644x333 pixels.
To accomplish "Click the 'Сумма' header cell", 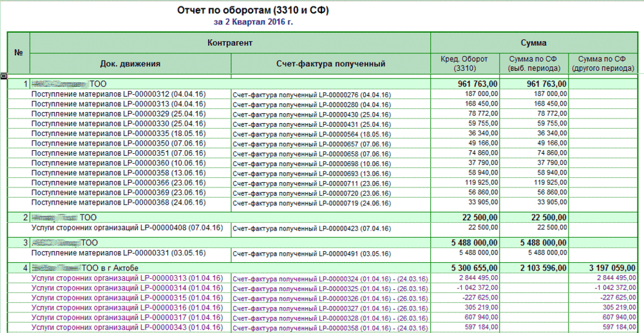I will pos(534,43).
